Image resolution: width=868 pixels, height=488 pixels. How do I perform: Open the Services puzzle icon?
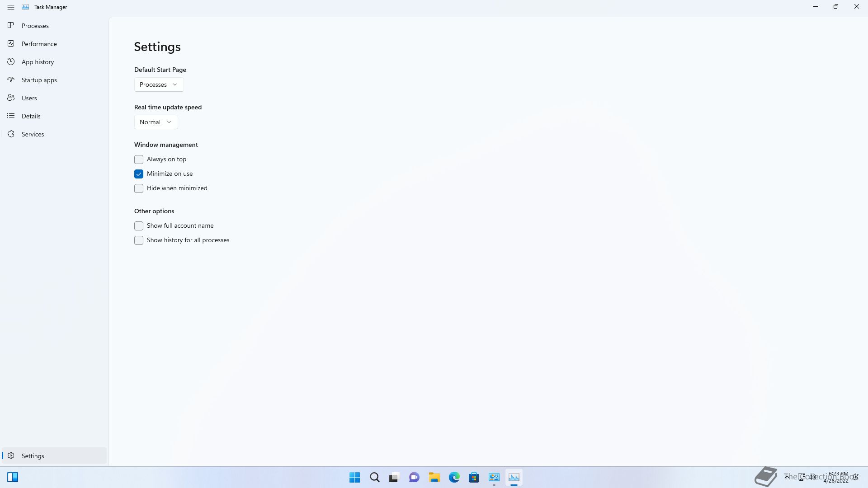11,134
